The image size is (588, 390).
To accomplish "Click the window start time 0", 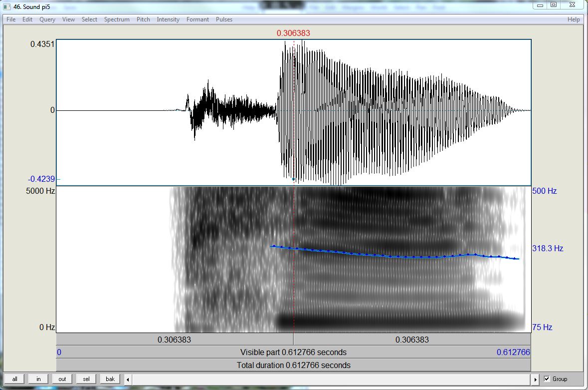I will (59, 353).
